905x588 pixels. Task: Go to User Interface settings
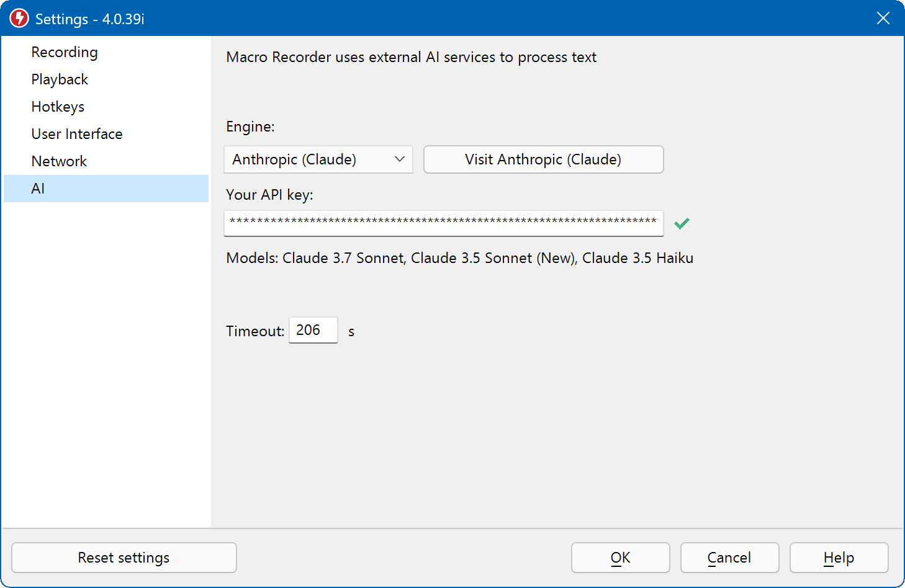tap(77, 134)
